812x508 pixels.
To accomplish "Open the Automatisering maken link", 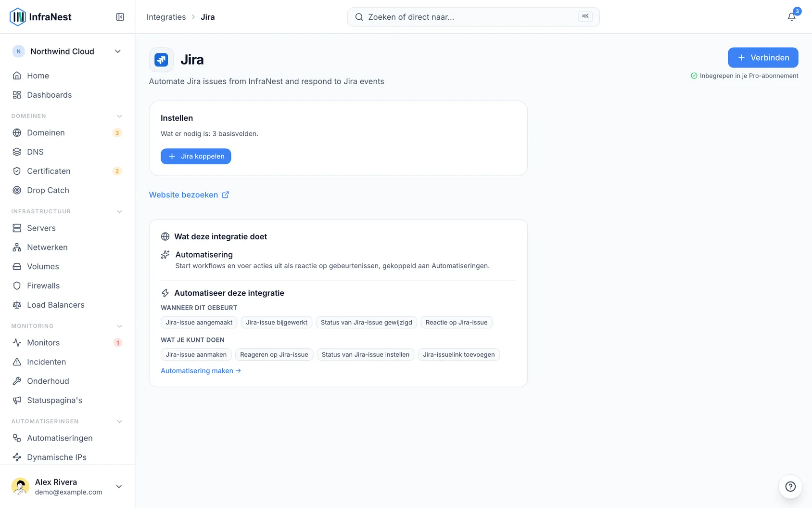I will point(201,371).
